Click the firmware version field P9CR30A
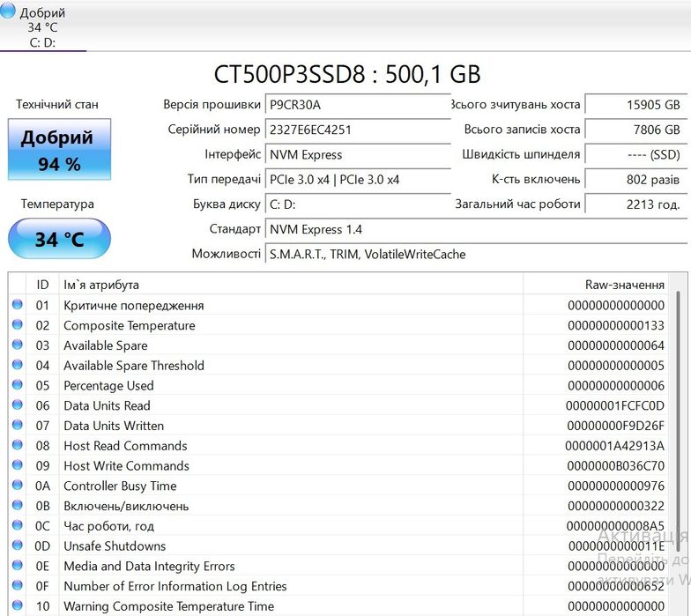 click(x=358, y=105)
